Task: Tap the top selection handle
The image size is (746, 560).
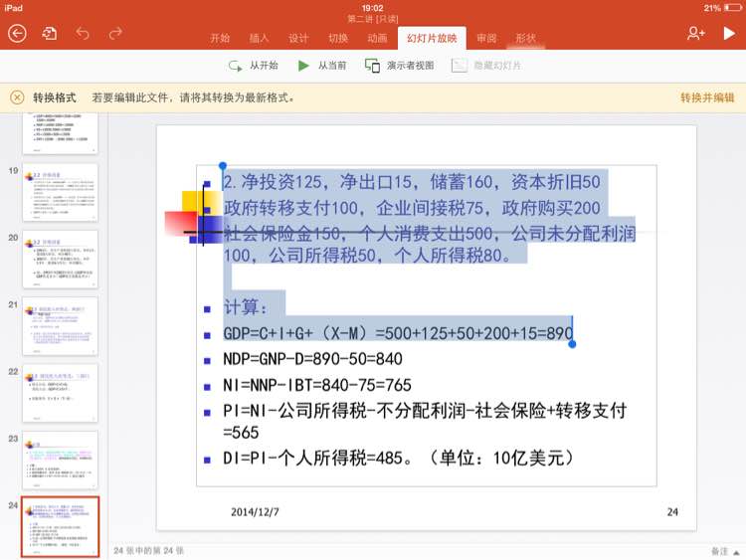Action: 222,166
